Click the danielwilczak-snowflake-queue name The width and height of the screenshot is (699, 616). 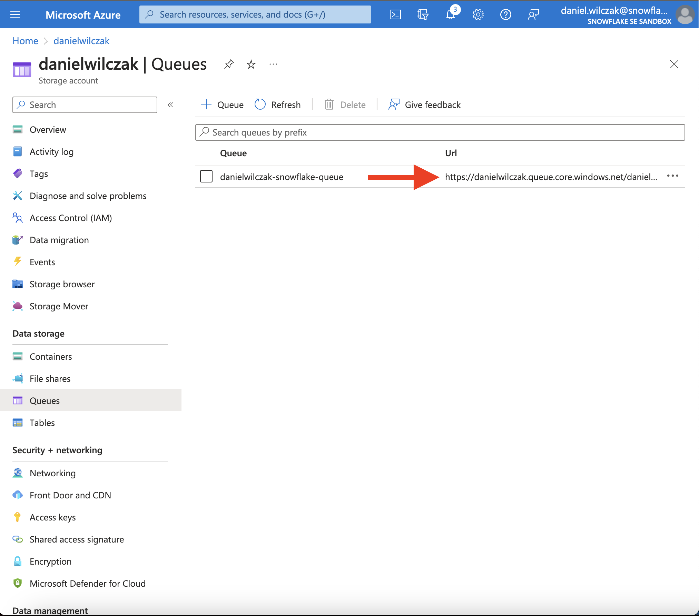[x=282, y=177]
